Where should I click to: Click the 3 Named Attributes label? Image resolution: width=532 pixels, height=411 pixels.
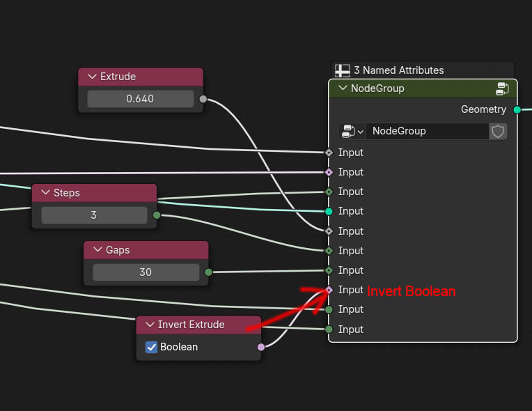(399, 70)
